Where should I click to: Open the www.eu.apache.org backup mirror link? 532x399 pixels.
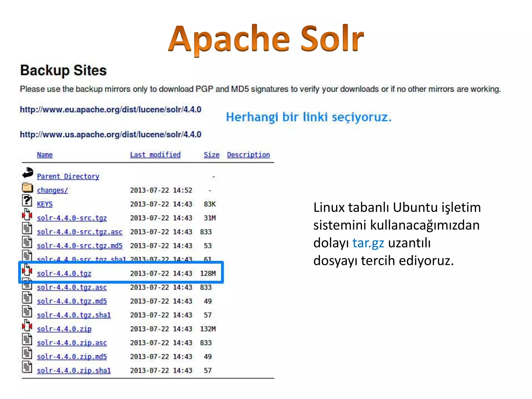111,110
